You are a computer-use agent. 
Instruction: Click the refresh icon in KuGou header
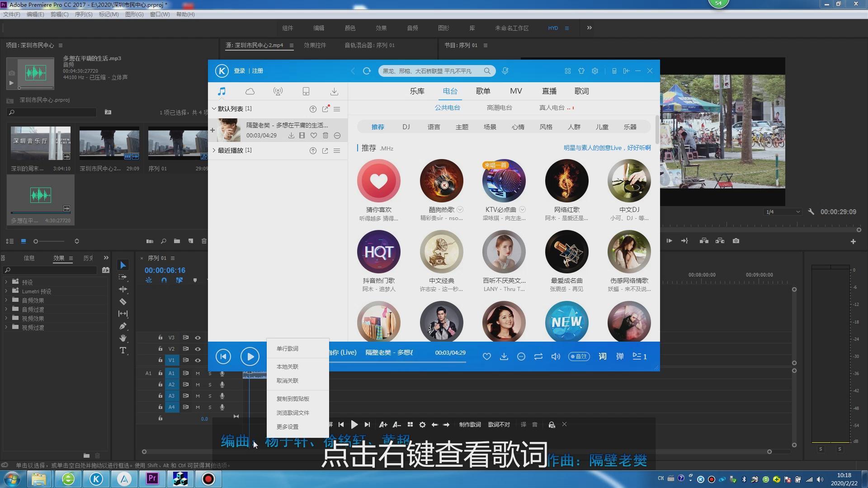coord(367,71)
